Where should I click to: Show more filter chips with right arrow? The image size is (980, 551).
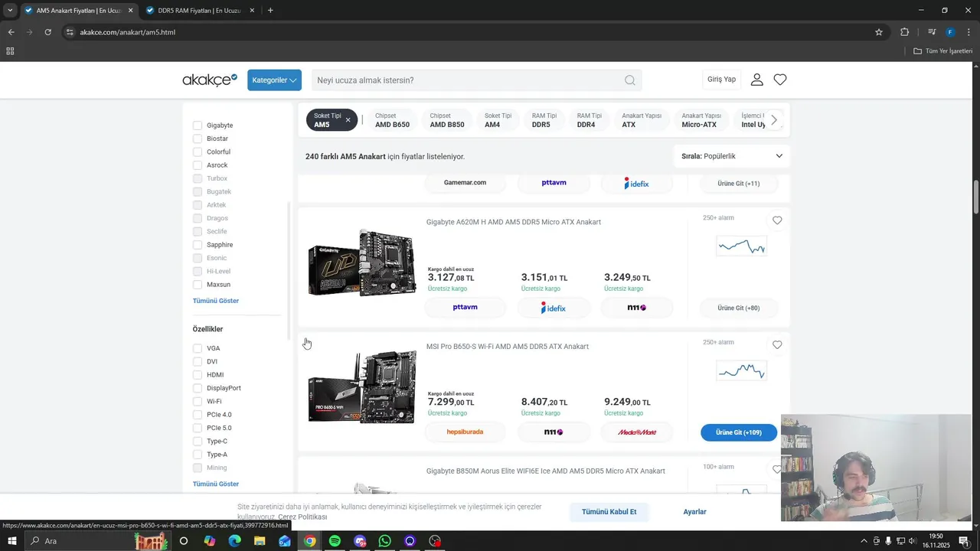tap(774, 120)
